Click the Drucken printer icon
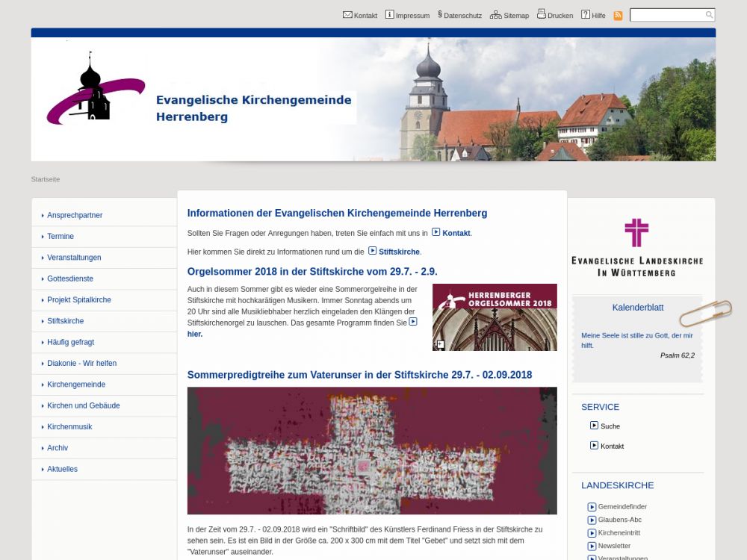The width and height of the screenshot is (747, 560). pos(542,14)
